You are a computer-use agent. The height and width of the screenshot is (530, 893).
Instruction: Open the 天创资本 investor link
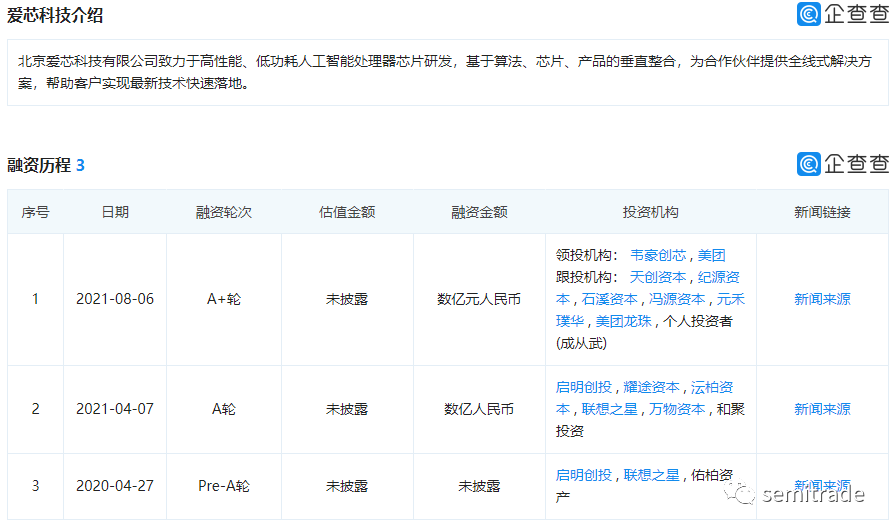click(658, 277)
